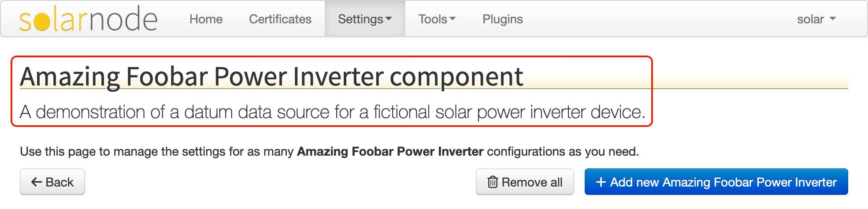Screen dimensions: 868x209
Task: Open the Settings dropdown menu
Action: [x=364, y=19]
